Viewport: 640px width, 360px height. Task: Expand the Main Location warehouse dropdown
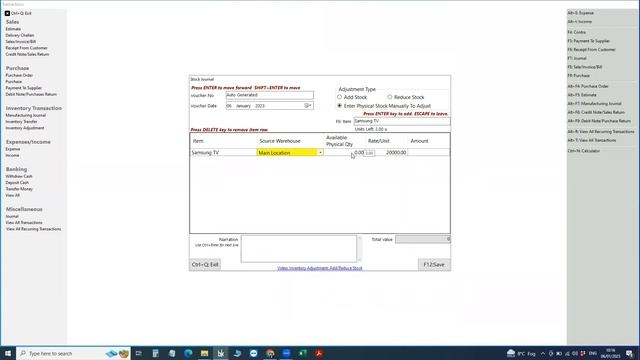pyautogui.click(x=320, y=153)
